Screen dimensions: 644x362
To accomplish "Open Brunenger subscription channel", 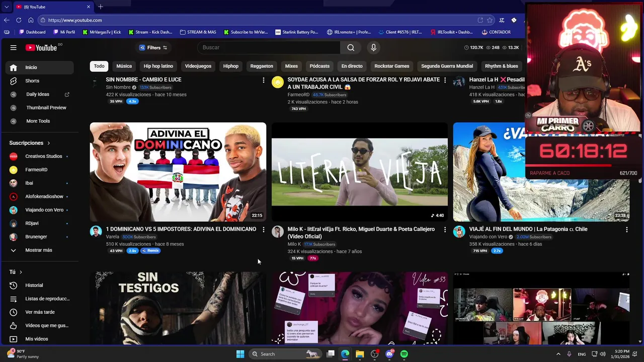I will tap(40, 237).
